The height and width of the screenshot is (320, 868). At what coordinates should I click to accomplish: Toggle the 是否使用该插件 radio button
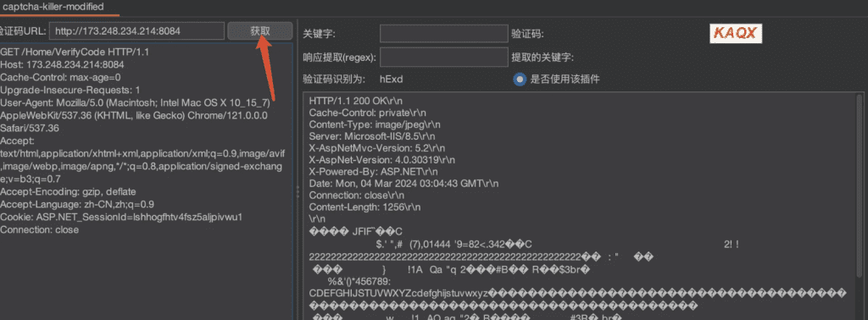[x=520, y=80]
